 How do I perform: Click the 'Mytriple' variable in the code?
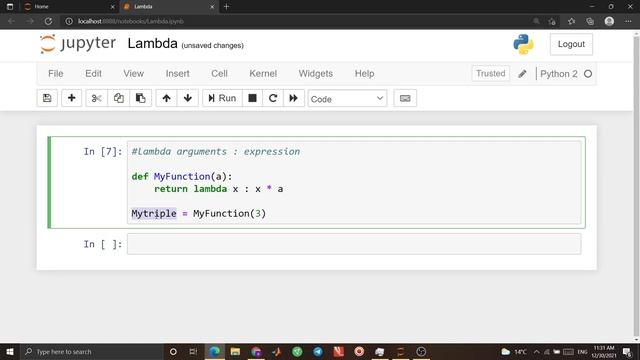(x=154, y=213)
